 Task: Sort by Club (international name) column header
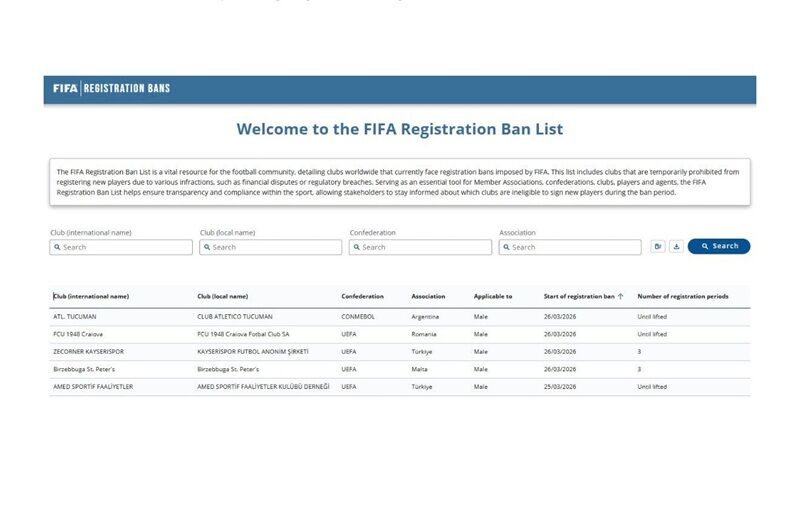click(x=91, y=296)
